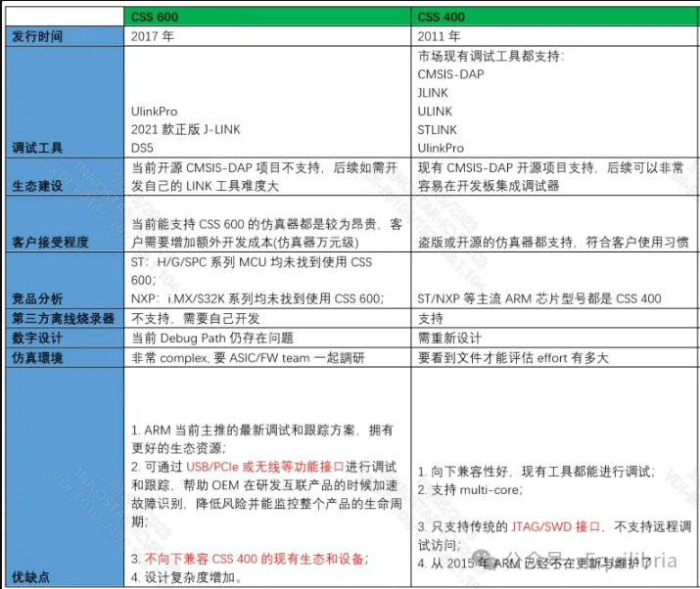Click CMSIS-DAP in debug tools list
This screenshot has width=700, height=589.
click(x=451, y=74)
